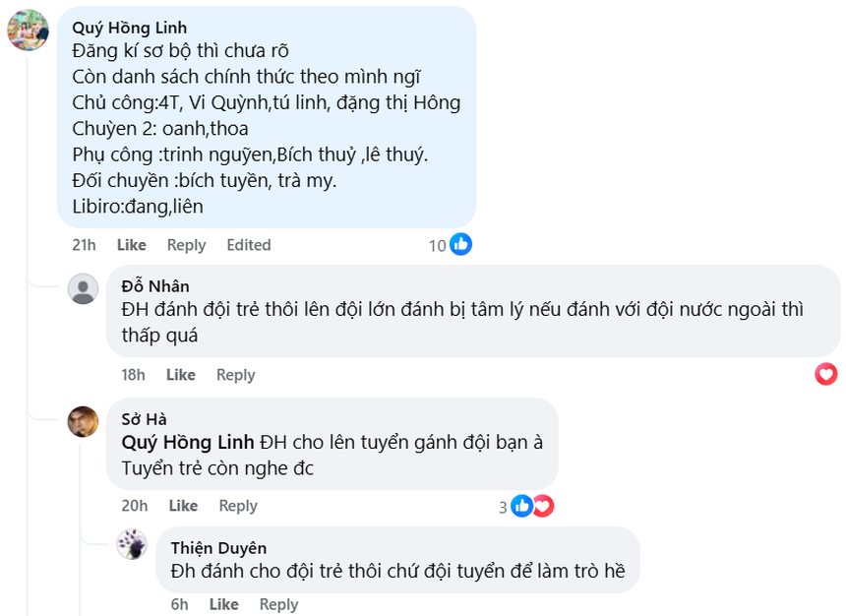
Task: Select the blue Like icon on Sở Hà's comment
Action: pos(520,506)
